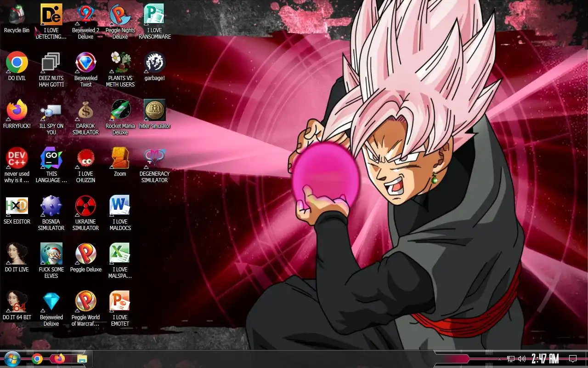Launch Bejeweled 2 Deluxe from the desktop
The width and height of the screenshot is (588, 368).
pyautogui.click(x=85, y=21)
